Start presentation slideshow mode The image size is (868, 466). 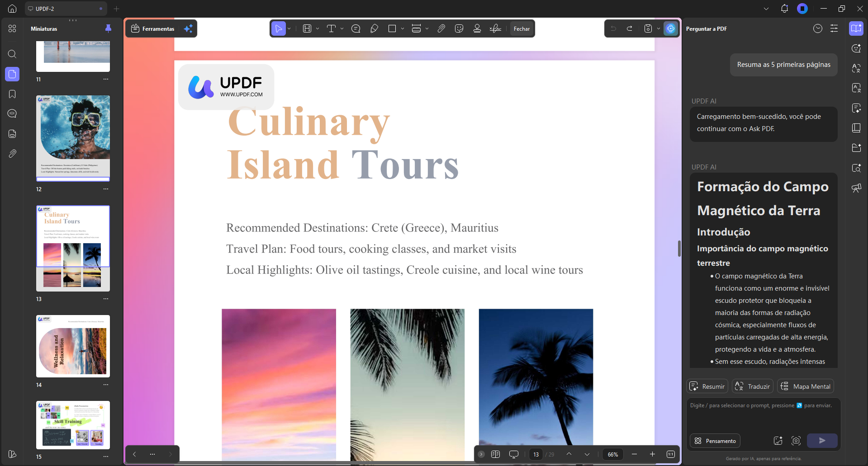click(x=514, y=454)
